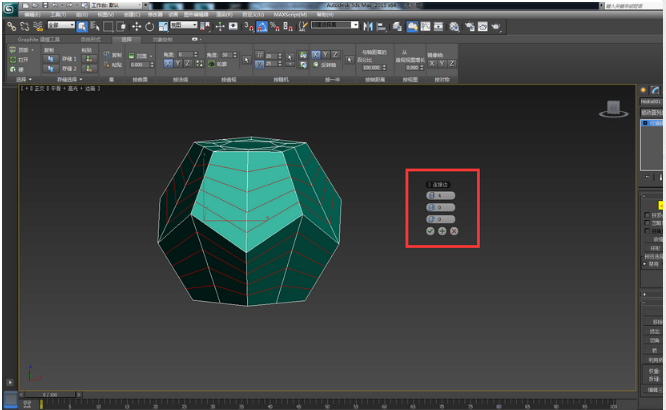666x410 pixels.
Task: Click the Apply and Continue plus button
Action: (442, 231)
